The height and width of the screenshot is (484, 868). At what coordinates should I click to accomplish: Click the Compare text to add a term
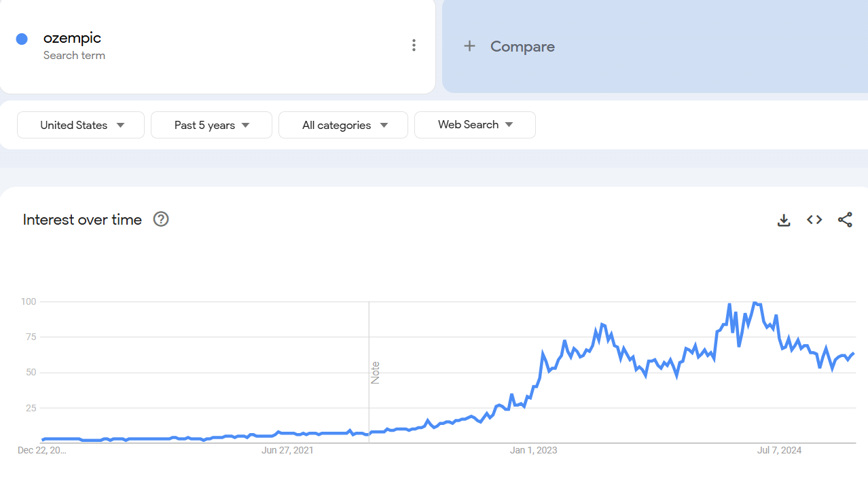point(522,46)
